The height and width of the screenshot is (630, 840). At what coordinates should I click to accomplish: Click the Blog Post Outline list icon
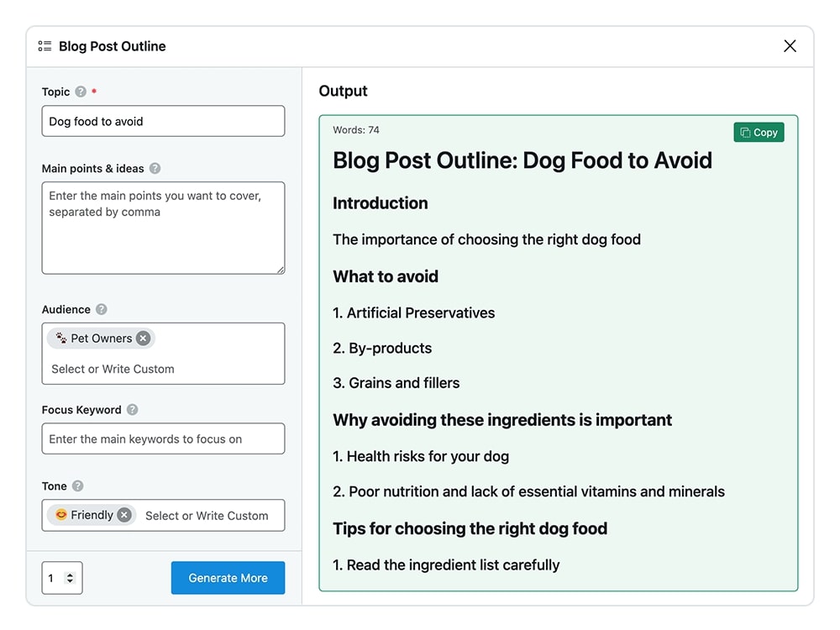coord(45,46)
